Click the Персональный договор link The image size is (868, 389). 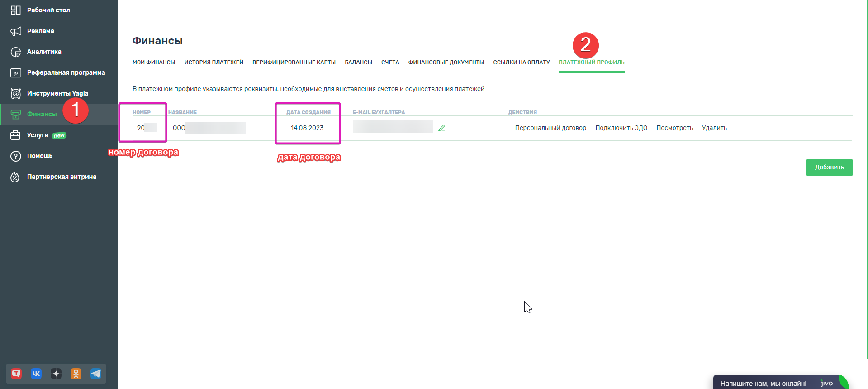pyautogui.click(x=550, y=128)
